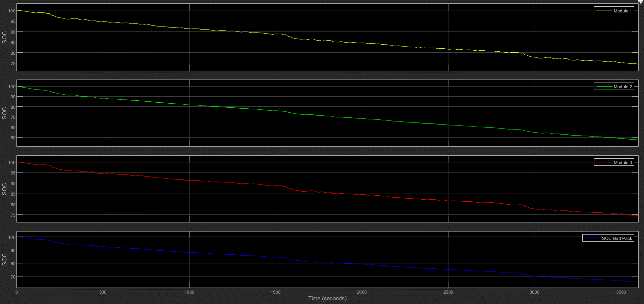The width and height of the screenshot is (644, 304).
Task: Select the SOC Batt Pack legend entry
Action: (608, 238)
